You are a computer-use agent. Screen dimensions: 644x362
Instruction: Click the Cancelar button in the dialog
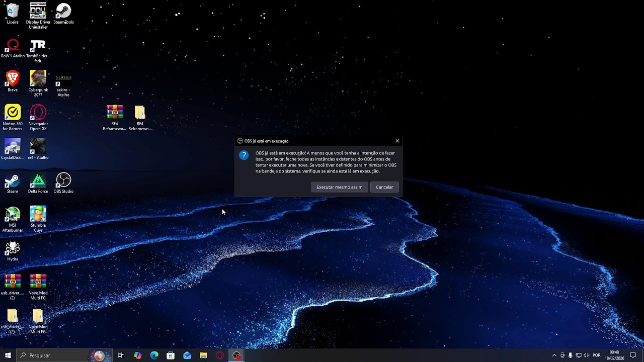(x=384, y=187)
